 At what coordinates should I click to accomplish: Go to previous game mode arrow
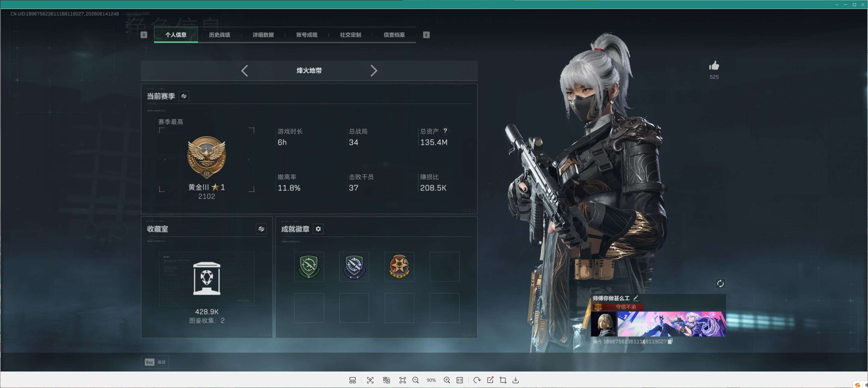(x=245, y=71)
